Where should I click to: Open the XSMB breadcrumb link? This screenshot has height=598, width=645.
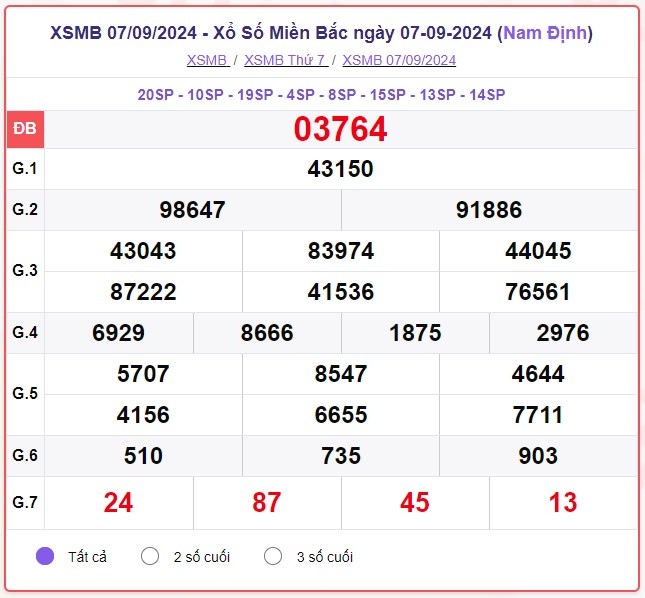click(208, 60)
